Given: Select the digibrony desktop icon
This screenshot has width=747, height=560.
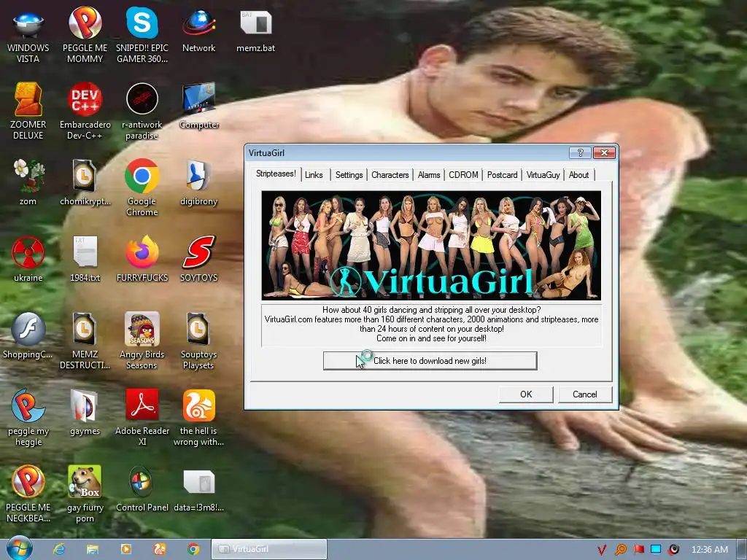Looking at the screenshot, I should [198, 183].
